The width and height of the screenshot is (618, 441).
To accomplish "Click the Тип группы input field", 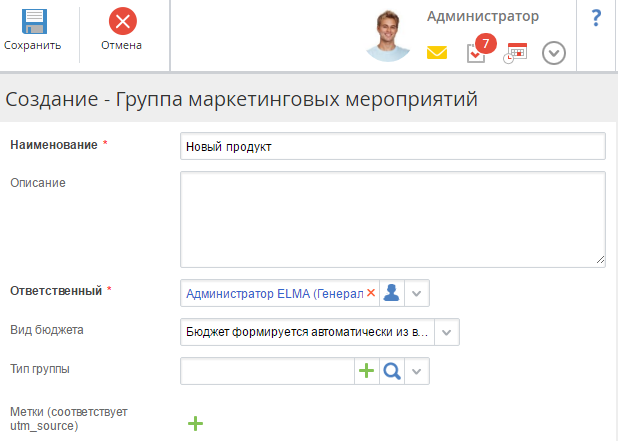I will coord(268,370).
